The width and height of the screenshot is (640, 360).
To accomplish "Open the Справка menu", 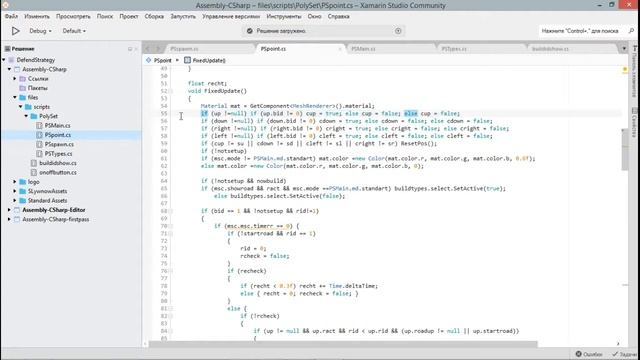I will (338, 16).
